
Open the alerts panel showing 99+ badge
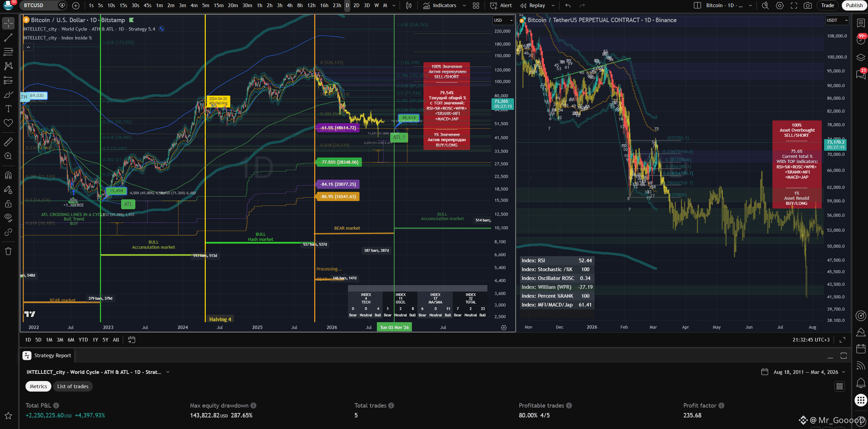[861, 40]
